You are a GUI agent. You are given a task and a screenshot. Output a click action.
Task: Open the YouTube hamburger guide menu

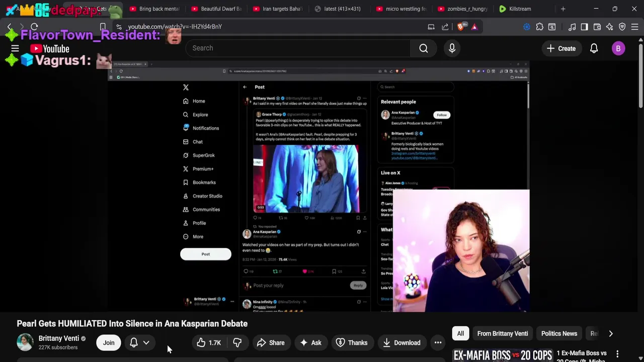[15, 48]
